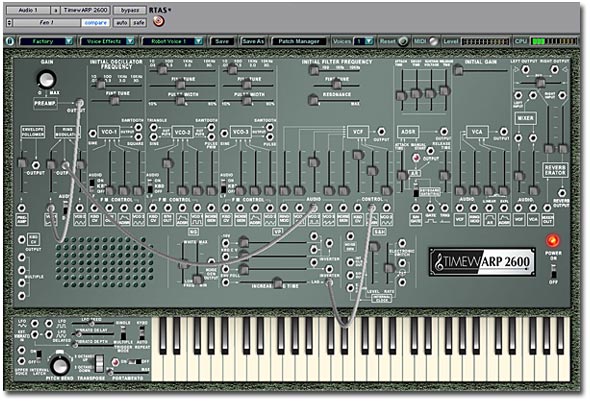Screen dimensions: 590x401
Task: Click the Gain knob
Action: pos(47,79)
